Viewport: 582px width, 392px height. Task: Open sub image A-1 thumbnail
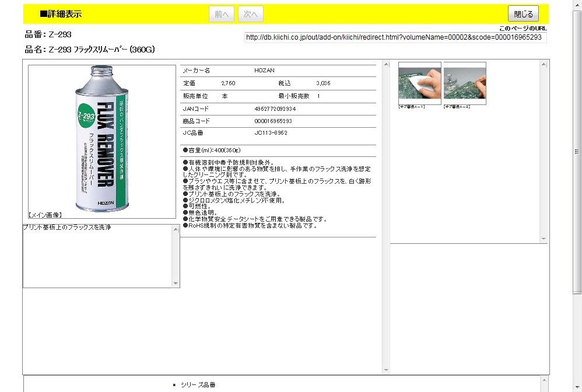click(420, 83)
